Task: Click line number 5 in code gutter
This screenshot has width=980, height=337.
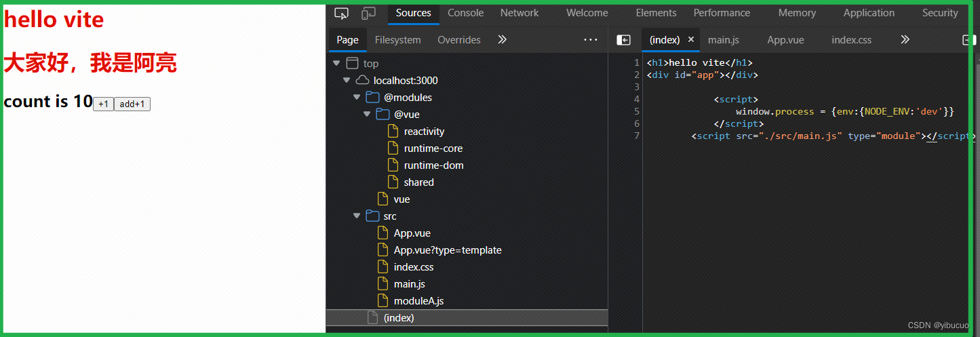Action: [x=636, y=111]
